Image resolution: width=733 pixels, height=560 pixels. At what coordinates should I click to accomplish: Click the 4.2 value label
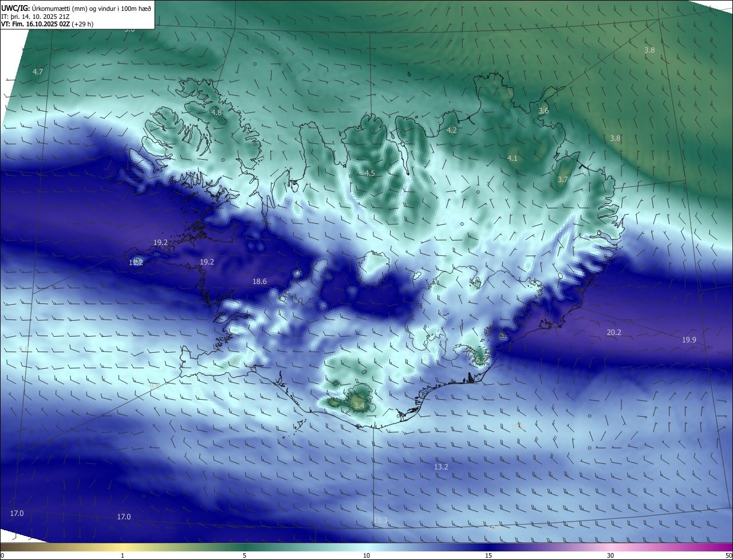[x=452, y=130]
